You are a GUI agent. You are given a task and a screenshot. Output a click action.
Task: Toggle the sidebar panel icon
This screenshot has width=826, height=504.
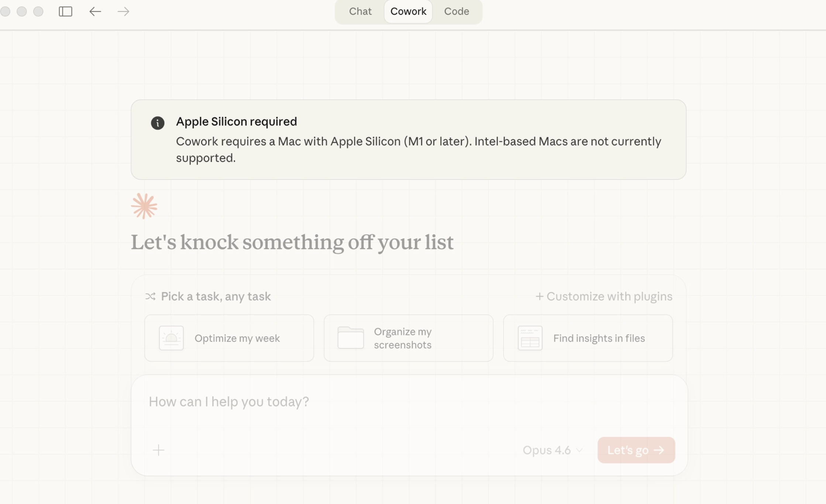click(x=65, y=11)
